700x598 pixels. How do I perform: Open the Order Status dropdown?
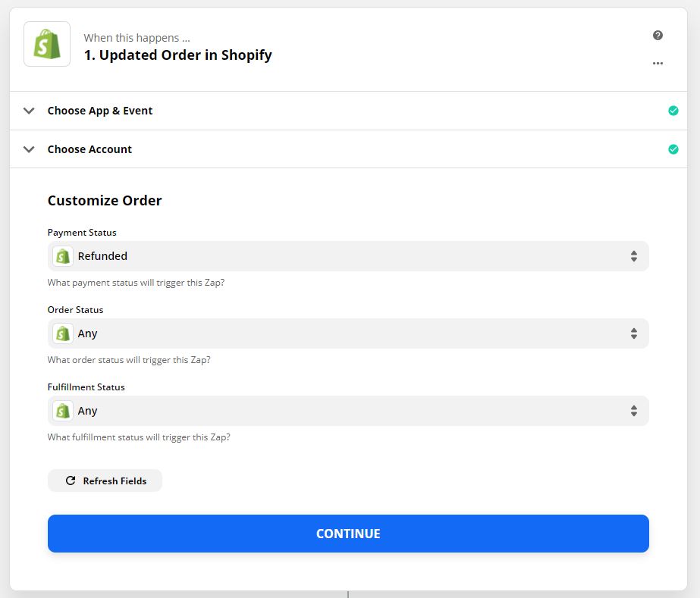[x=348, y=333]
